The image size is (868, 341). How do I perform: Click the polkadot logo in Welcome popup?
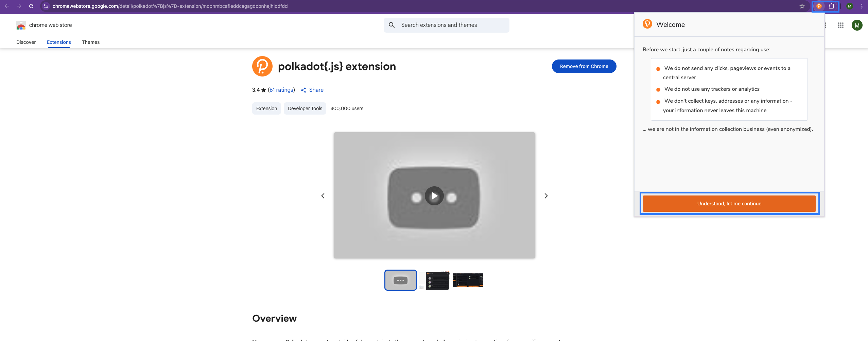[647, 24]
